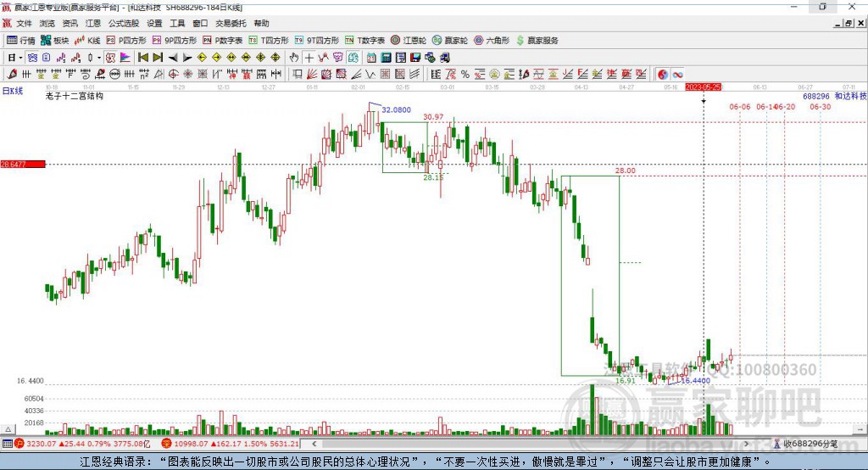Open the T四方形 tool

point(269,41)
